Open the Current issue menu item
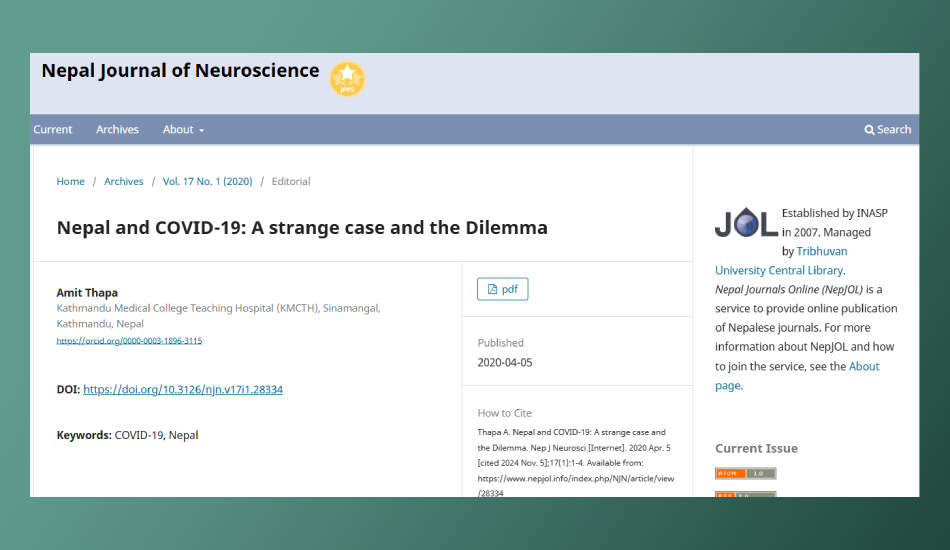The image size is (950, 550). [53, 130]
